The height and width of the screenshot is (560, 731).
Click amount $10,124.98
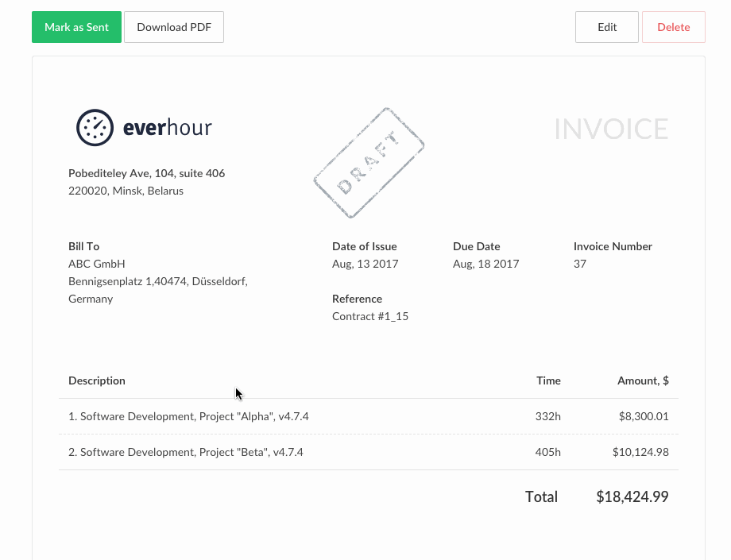(x=640, y=453)
